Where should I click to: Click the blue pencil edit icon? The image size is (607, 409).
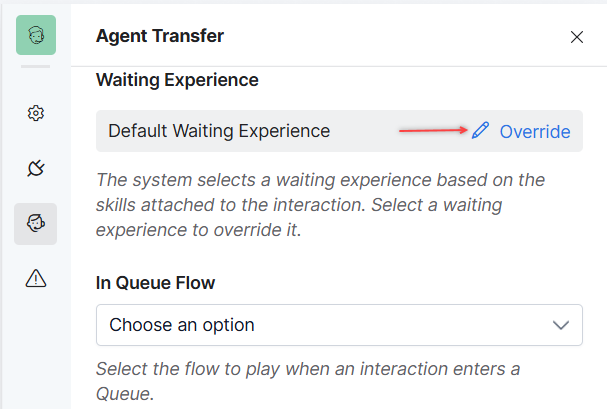480,130
